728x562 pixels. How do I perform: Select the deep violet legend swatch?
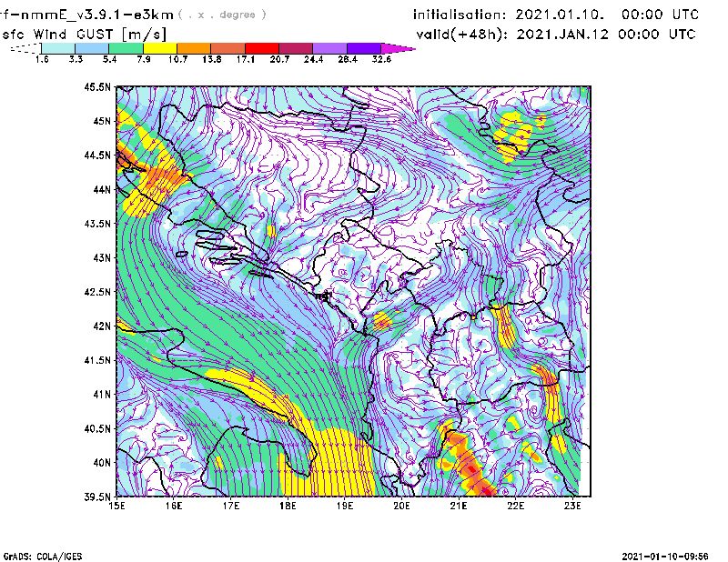pyautogui.click(x=364, y=48)
